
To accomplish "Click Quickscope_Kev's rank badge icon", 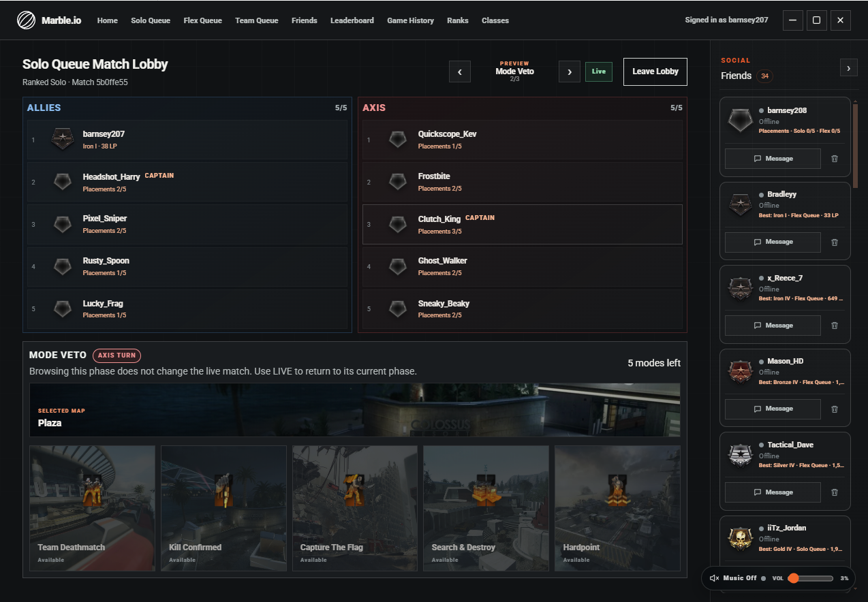I will tap(398, 140).
